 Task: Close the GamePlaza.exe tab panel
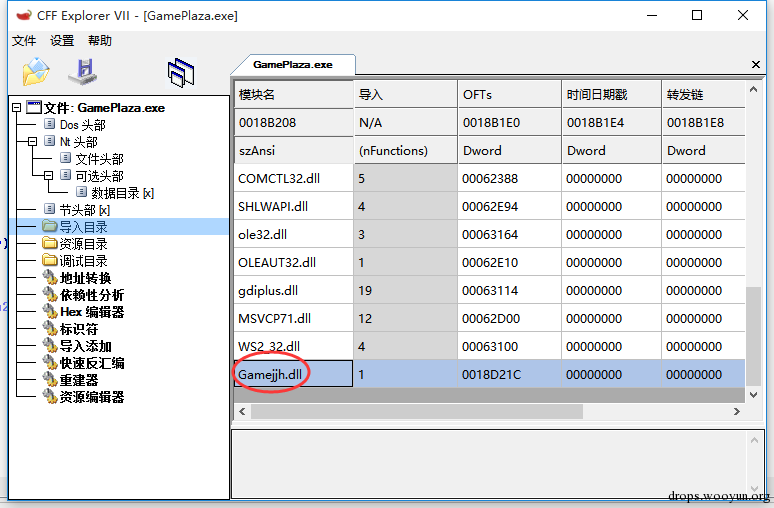755,65
